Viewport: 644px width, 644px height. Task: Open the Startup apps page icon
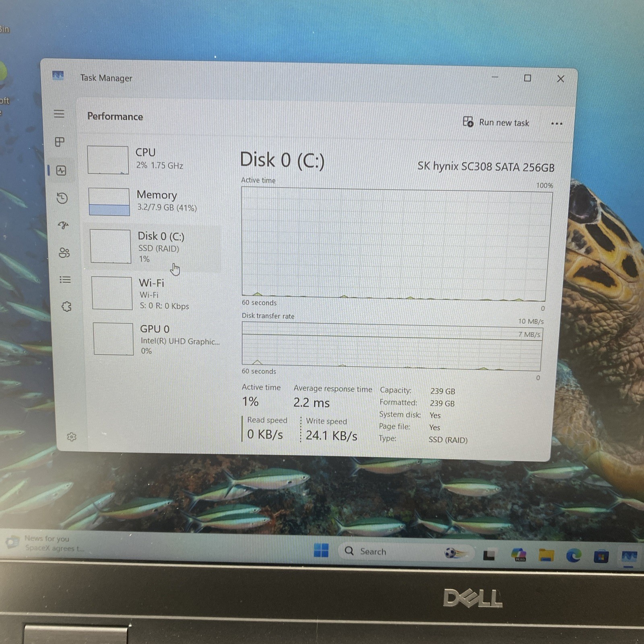pos(63,225)
